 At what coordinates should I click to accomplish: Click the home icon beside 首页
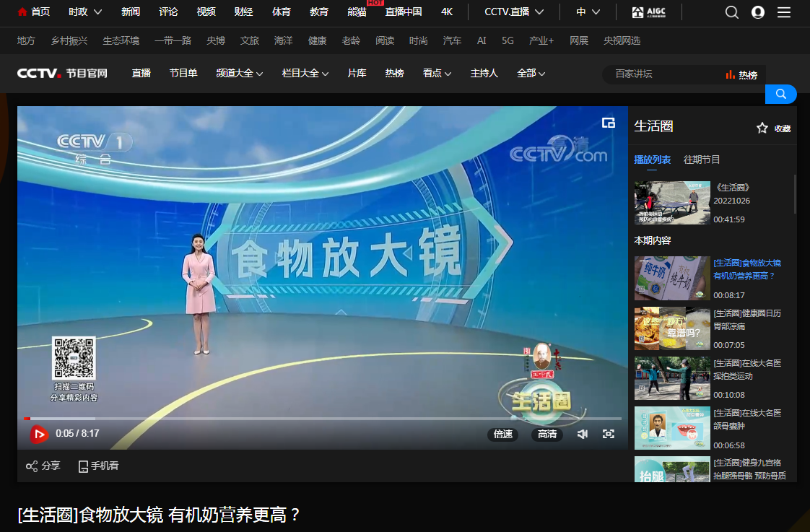pyautogui.click(x=22, y=12)
